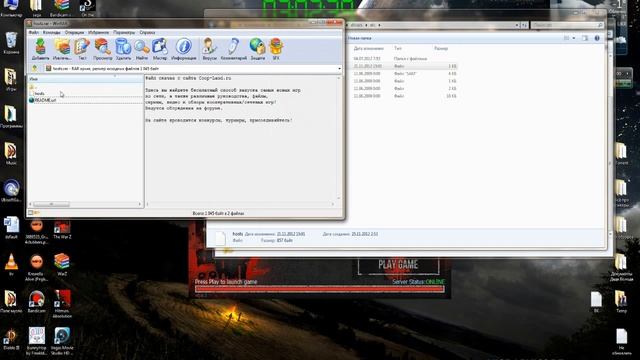Viewport: 640px width, 360px height.
Task: Click the Удалить (Delete) toolbar icon
Action: 123,49
